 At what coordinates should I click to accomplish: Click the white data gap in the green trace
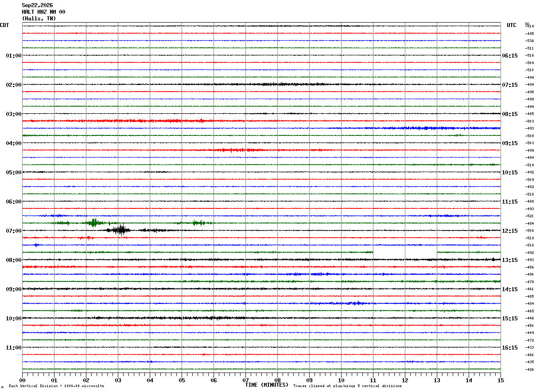tap(405, 252)
